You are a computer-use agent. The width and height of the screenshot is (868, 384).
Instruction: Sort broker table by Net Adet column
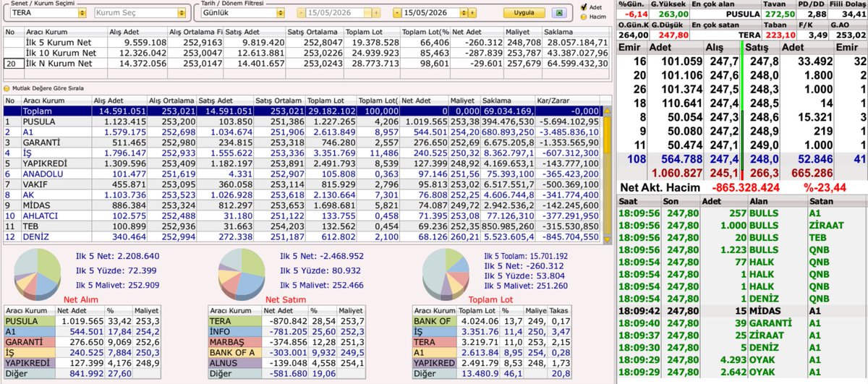pyautogui.click(x=427, y=101)
